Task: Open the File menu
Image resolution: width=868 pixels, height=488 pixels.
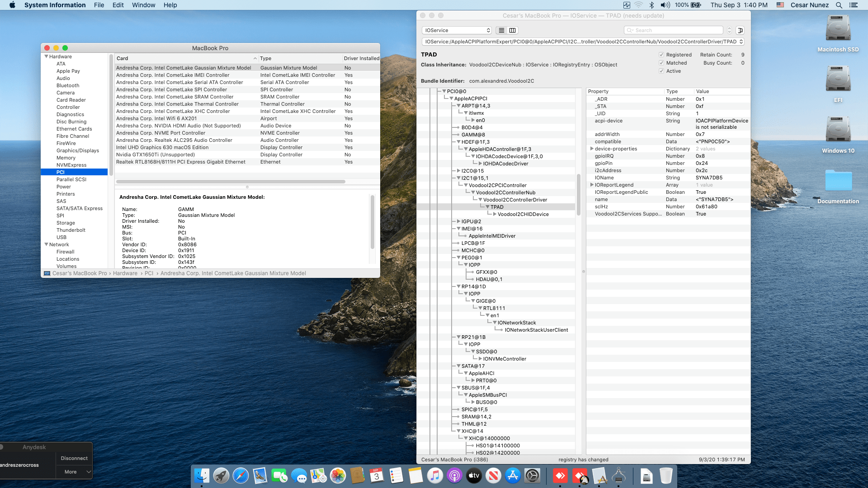Action: 99,5
